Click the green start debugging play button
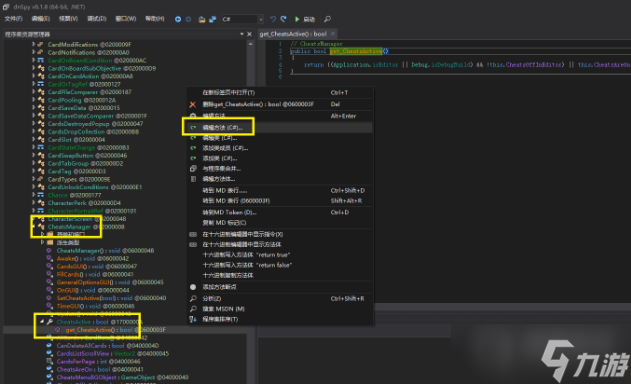Image resolution: width=631 pixels, height=384 pixels. 297,19
